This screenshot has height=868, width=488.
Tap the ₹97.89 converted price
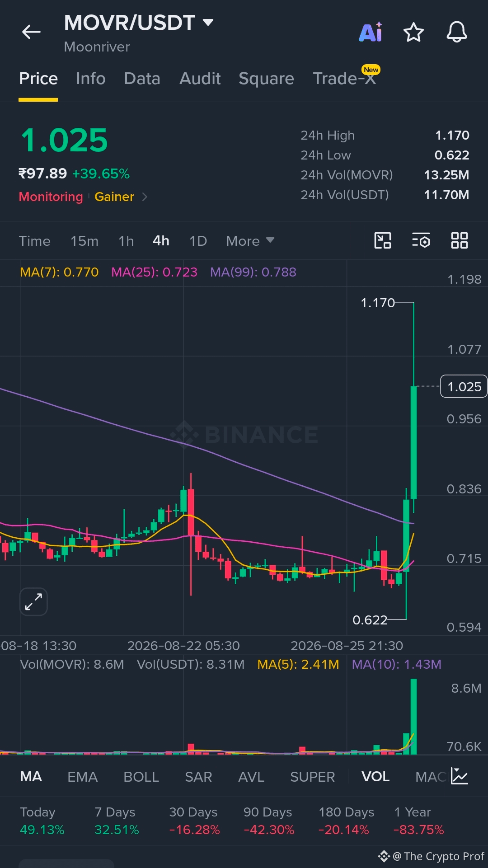42,174
